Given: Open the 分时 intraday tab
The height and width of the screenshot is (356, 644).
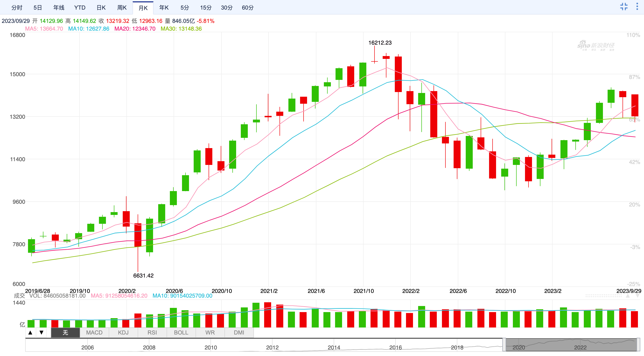Looking at the screenshot, I should click(x=17, y=8).
